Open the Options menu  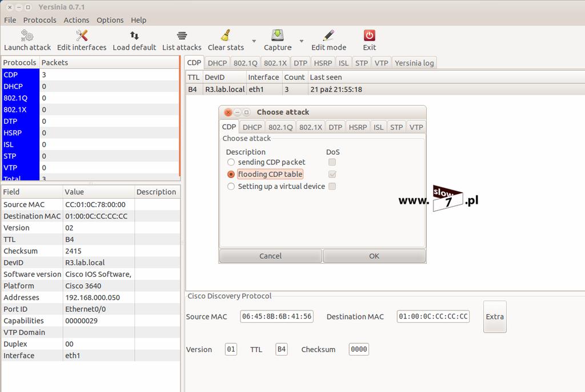tap(110, 20)
